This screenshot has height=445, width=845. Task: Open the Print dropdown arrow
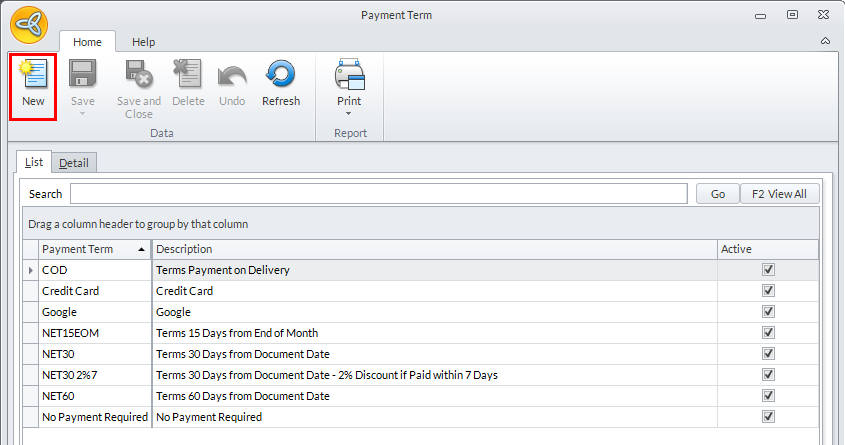(349, 113)
